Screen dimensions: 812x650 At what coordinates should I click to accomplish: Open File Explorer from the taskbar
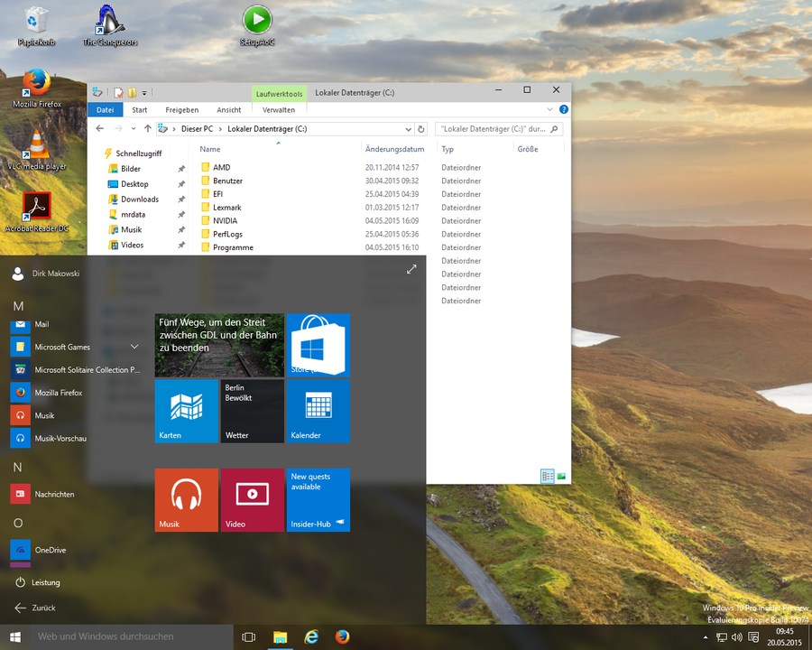(x=281, y=637)
